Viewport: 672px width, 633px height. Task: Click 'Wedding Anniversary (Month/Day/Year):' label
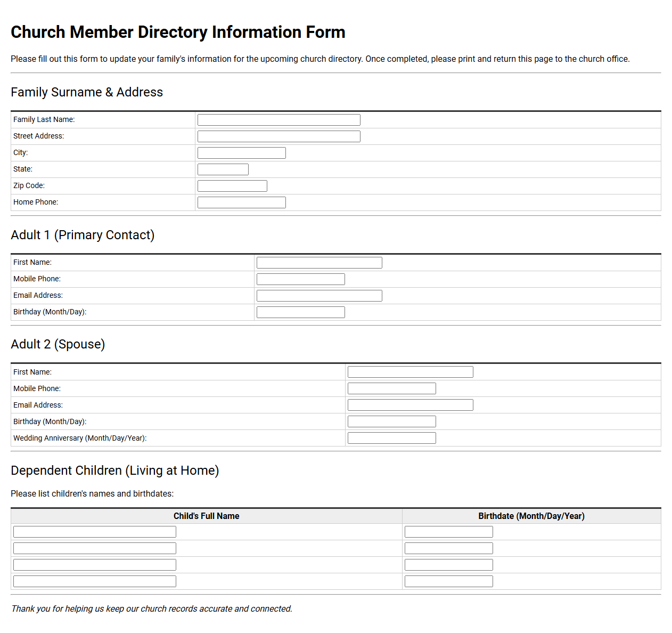pos(80,438)
